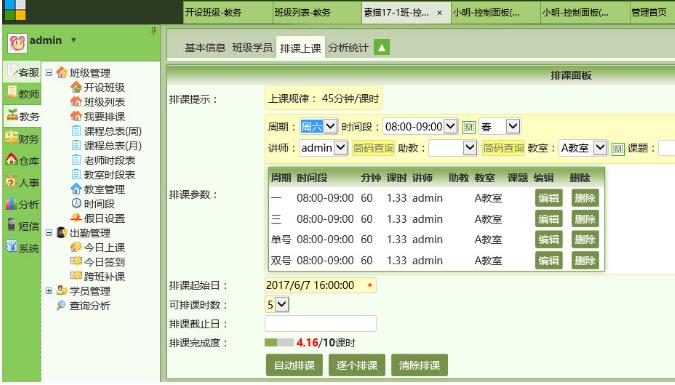This screenshot has width=675, height=385.
Task: Click the pin icon on sidebar header
Action: pos(153,31)
